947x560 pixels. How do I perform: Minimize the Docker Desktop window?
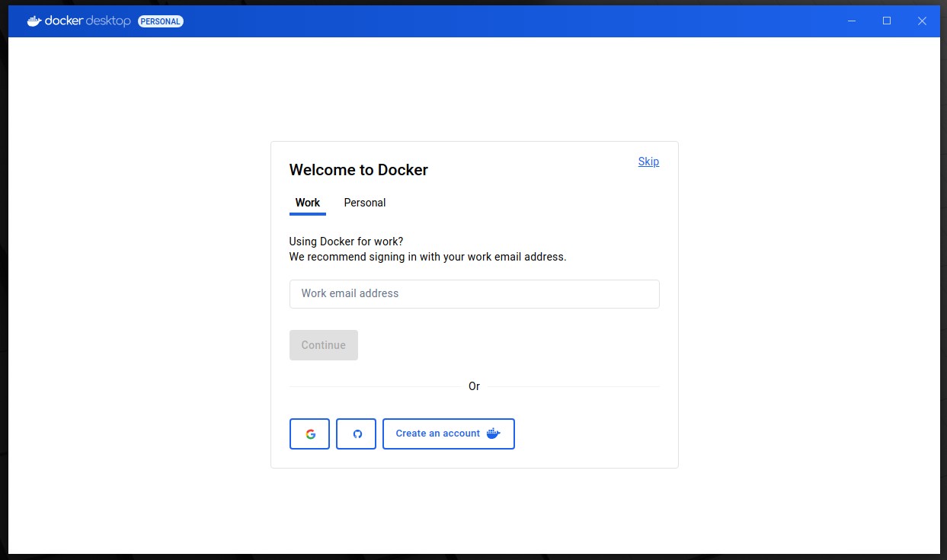tap(852, 21)
